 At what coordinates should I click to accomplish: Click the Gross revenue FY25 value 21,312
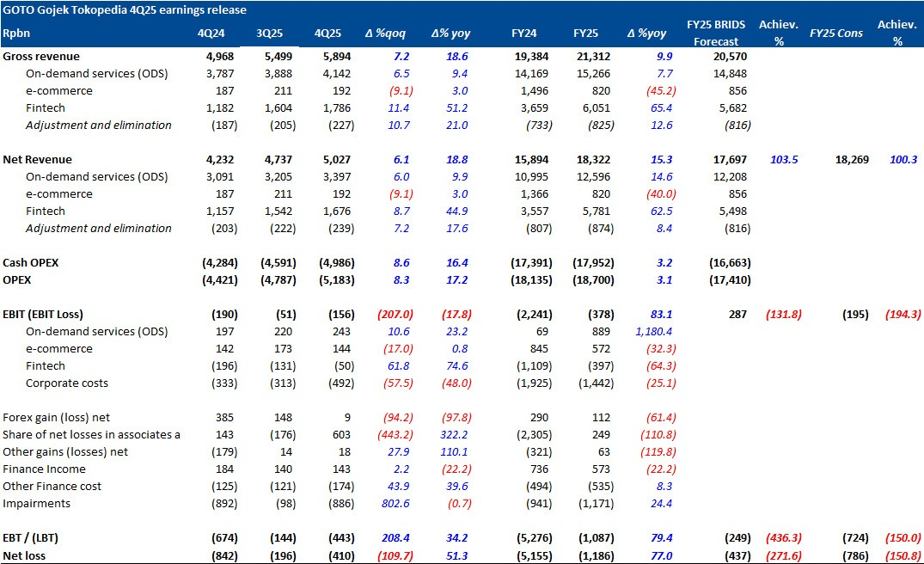click(594, 56)
